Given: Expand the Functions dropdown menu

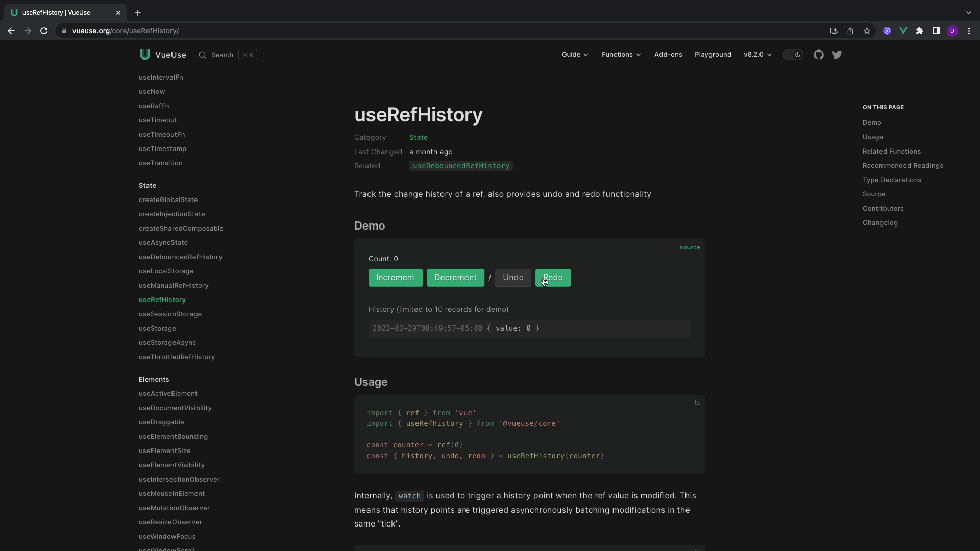Looking at the screenshot, I should click(621, 55).
